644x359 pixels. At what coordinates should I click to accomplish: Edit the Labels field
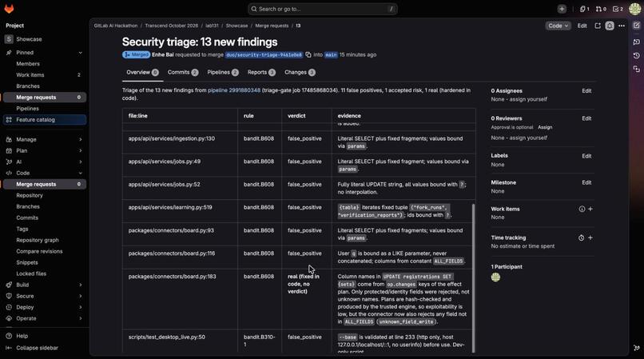click(x=586, y=156)
